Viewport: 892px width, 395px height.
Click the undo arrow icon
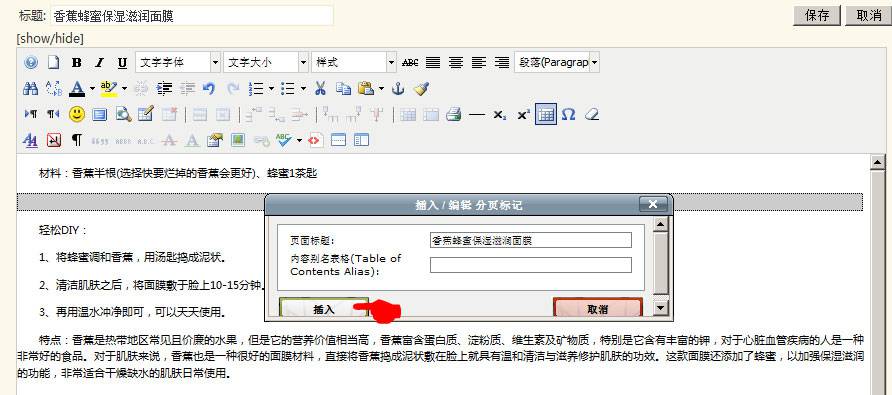point(209,89)
